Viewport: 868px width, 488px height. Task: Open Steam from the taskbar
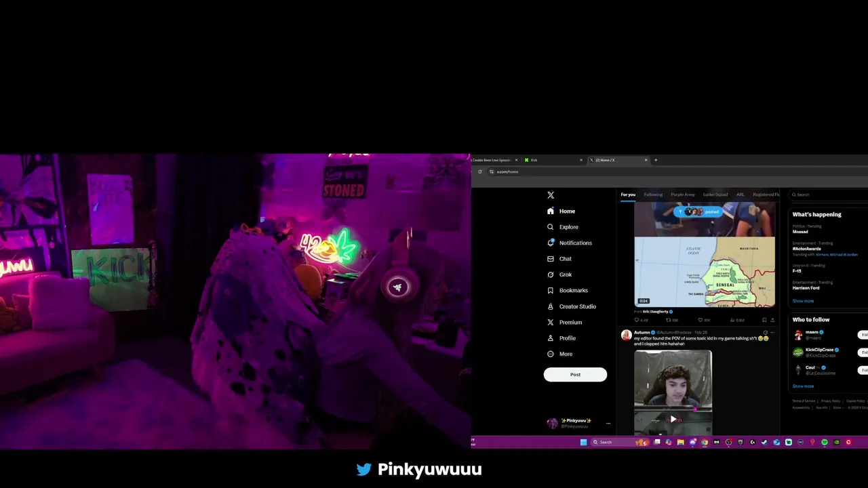point(764,443)
